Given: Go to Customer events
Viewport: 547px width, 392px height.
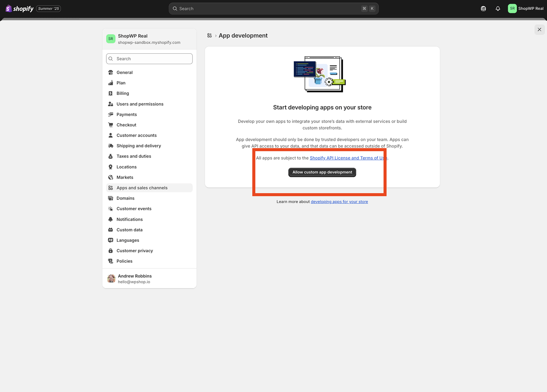Looking at the screenshot, I should tap(149, 209).
